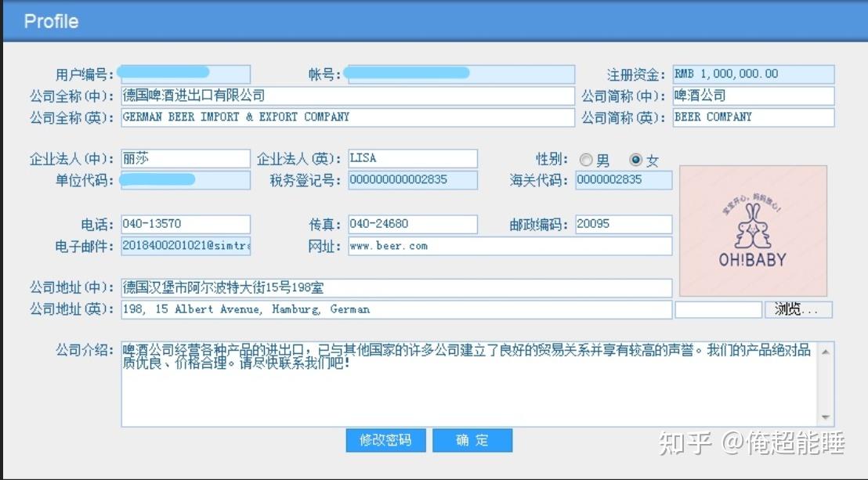This screenshot has width=868, height=480.
Task: Select the 网址 website field showing www.beer.com
Action: pyautogui.click(x=509, y=247)
